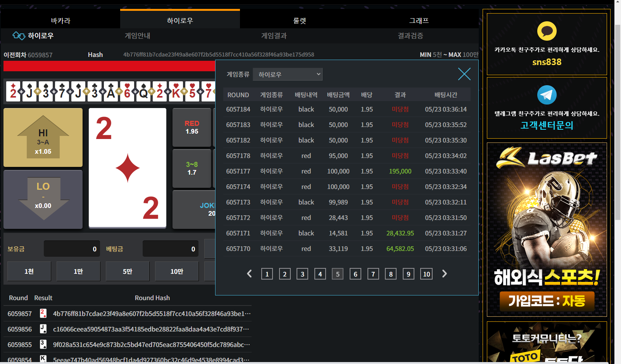Go to next pagination page arrow
The image size is (621, 364).
[x=445, y=274]
